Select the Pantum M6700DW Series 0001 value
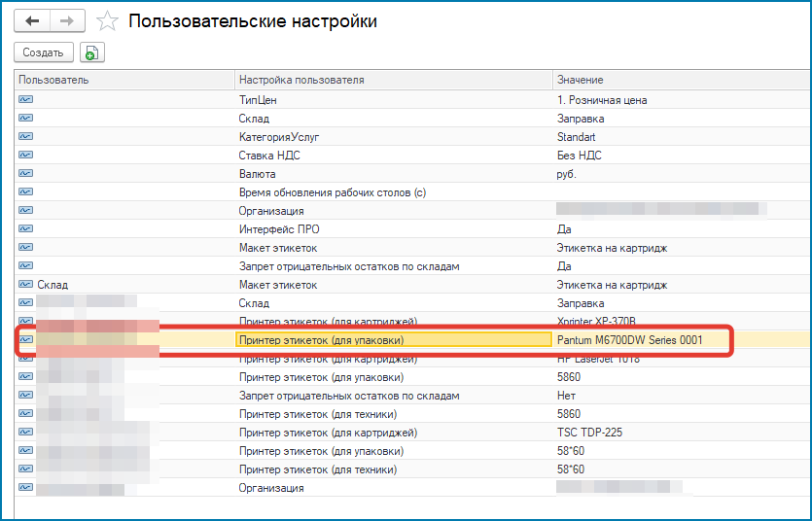This screenshot has width=812, height=521. pos(629,340)
